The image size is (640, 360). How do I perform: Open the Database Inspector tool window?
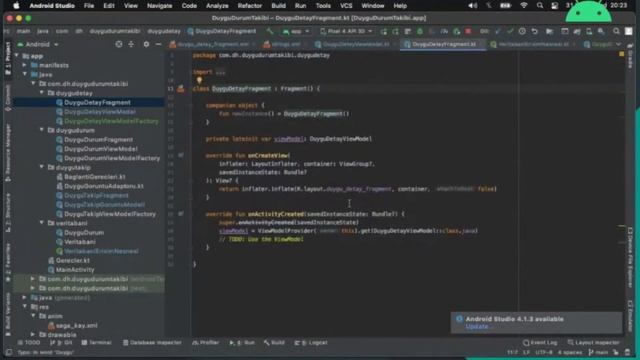point(152,343)
